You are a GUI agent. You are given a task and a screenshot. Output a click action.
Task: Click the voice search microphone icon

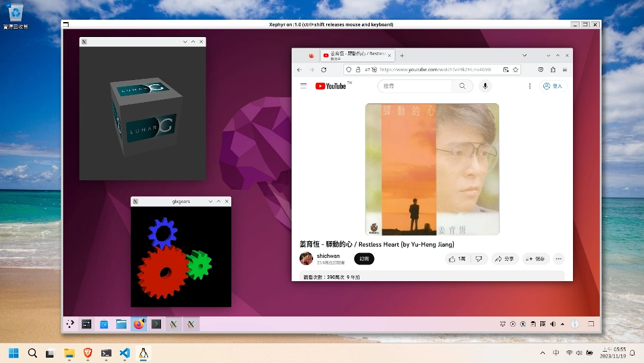click(485, 86)
